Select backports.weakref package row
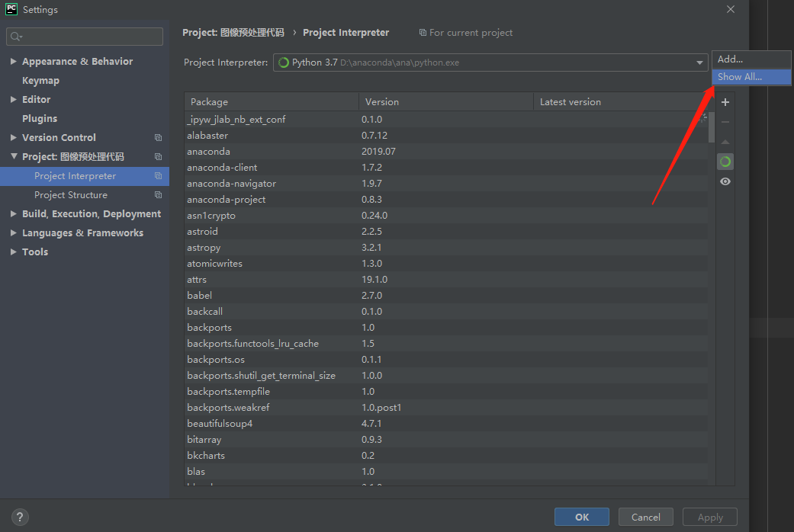The height and width of the screenshot is (532, 794). (x=446, y=408)
